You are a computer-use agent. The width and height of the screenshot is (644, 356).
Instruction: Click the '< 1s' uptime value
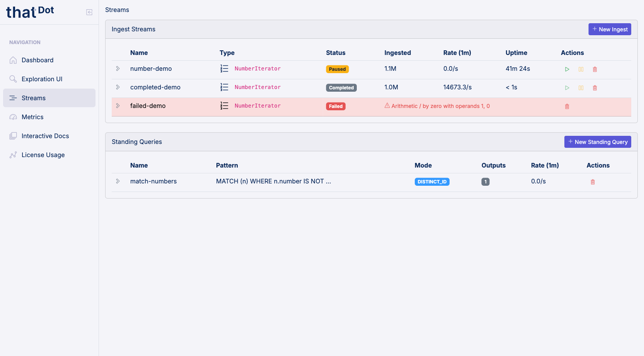pos(511,87)
